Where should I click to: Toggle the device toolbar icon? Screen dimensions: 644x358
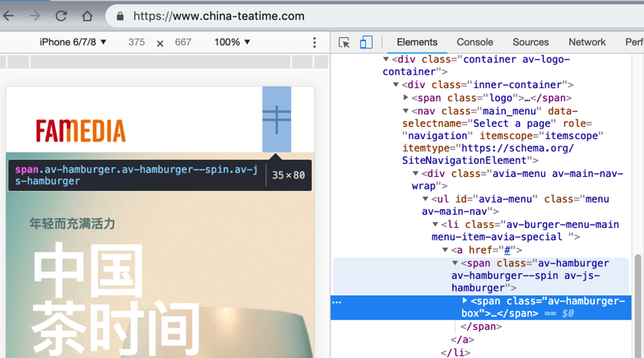tap(366, 42)
